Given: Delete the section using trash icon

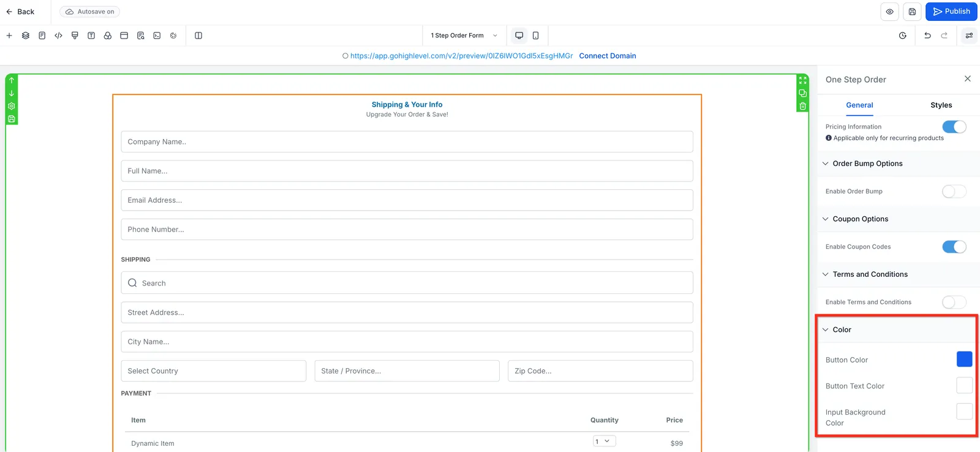Looking at the screenshot, I should (803, 106).
